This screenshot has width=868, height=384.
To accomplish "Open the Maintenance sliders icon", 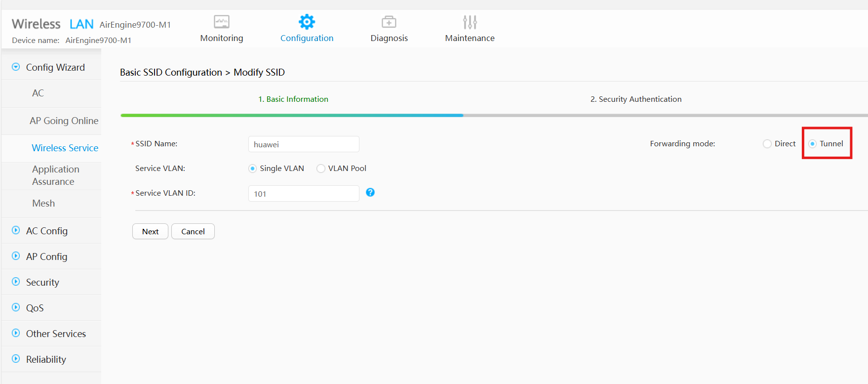I will click(470, 22).
